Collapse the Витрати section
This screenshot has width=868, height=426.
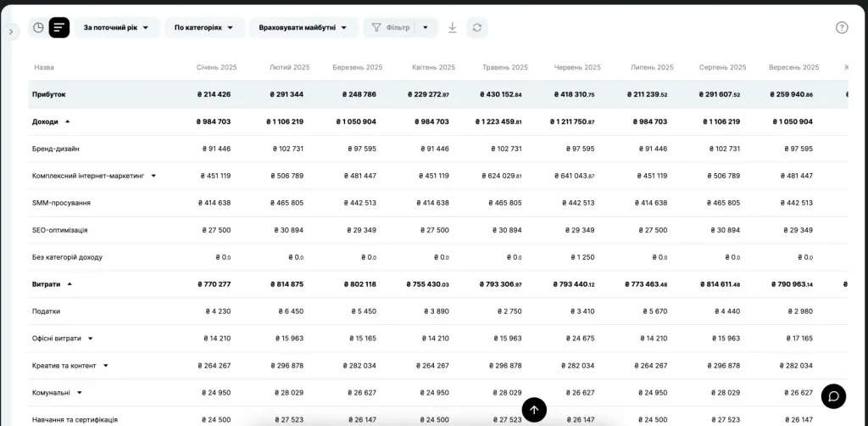(70, 284)
